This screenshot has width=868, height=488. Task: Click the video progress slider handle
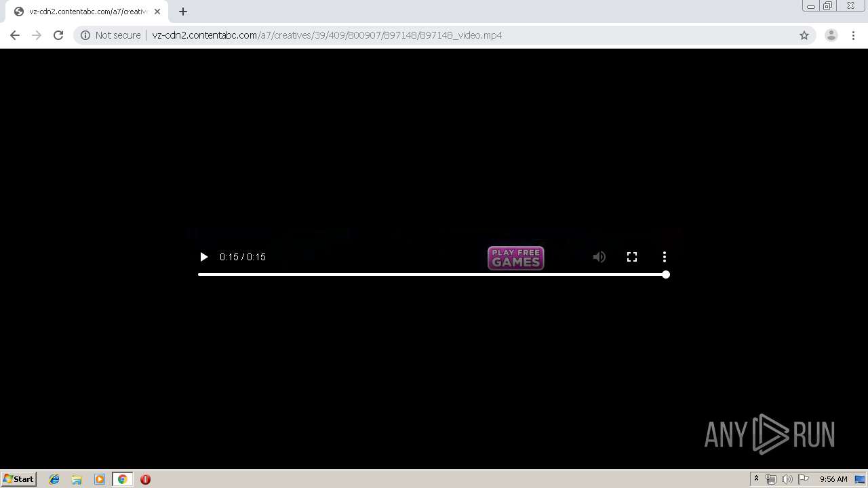pos(666,274)
